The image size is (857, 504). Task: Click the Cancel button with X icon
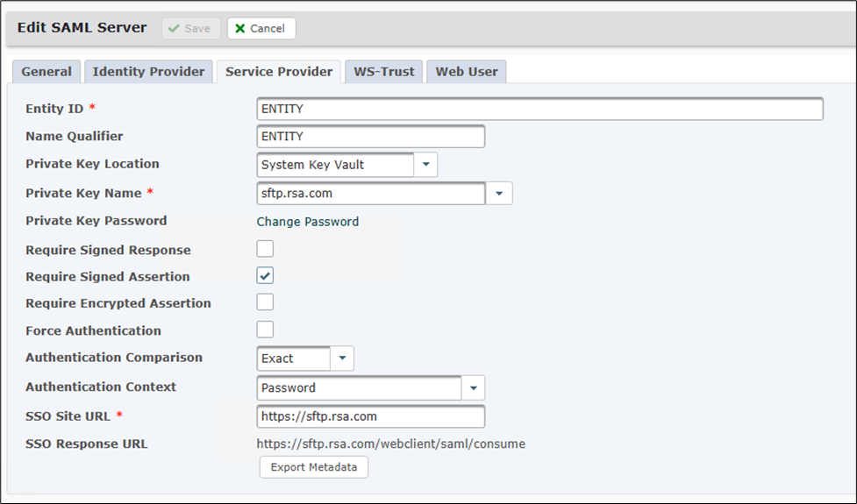[261, 28]
